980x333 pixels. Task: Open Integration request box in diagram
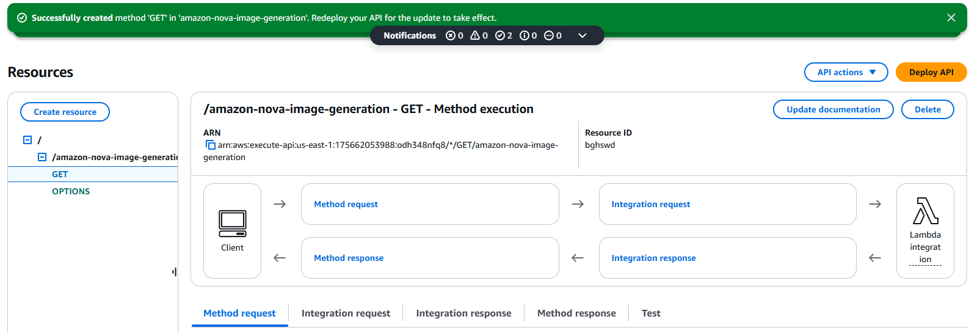coord(728,204)
